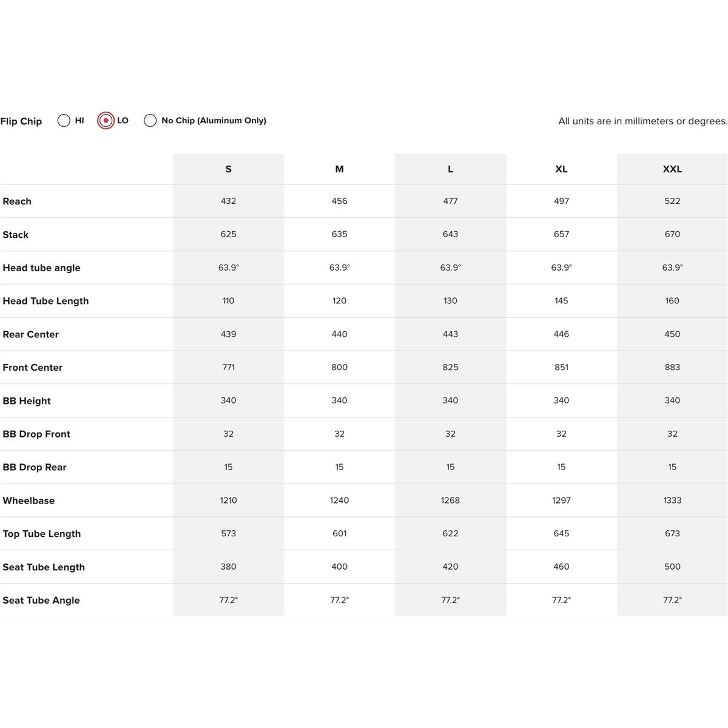Click the S size column header
728x728 pixels.
pyautogui.click(x=228, y=169)
